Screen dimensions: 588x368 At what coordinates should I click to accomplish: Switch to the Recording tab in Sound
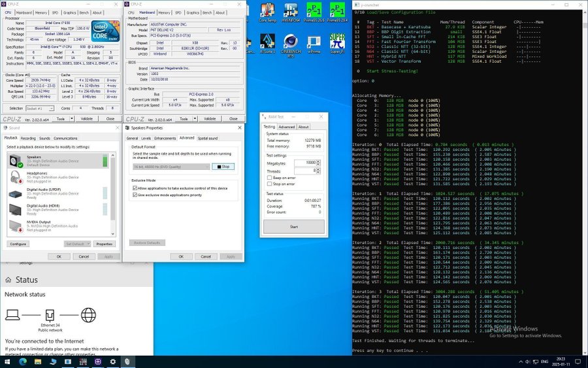[28, 139]
